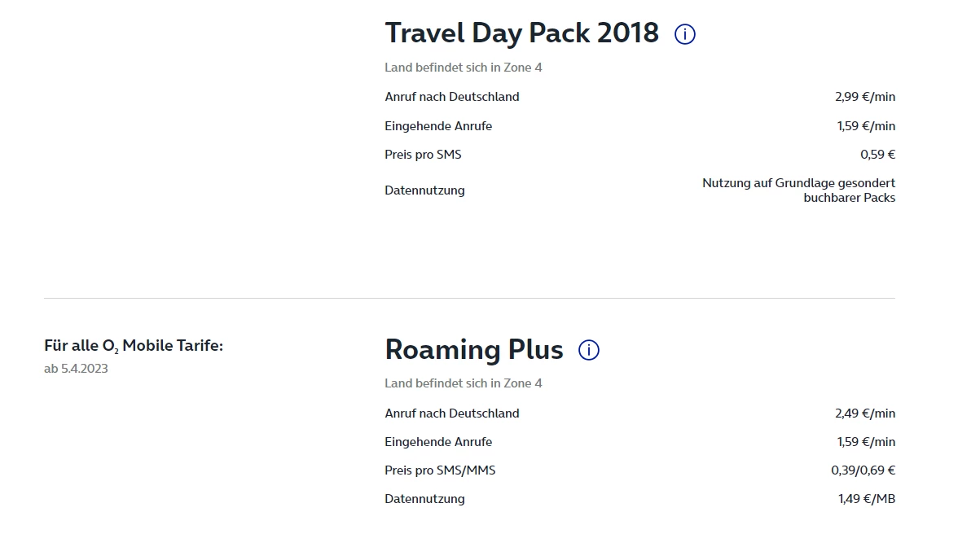Click the Travel Day Pack 2018 heading

pyautogui.click(x=521, y=33)
